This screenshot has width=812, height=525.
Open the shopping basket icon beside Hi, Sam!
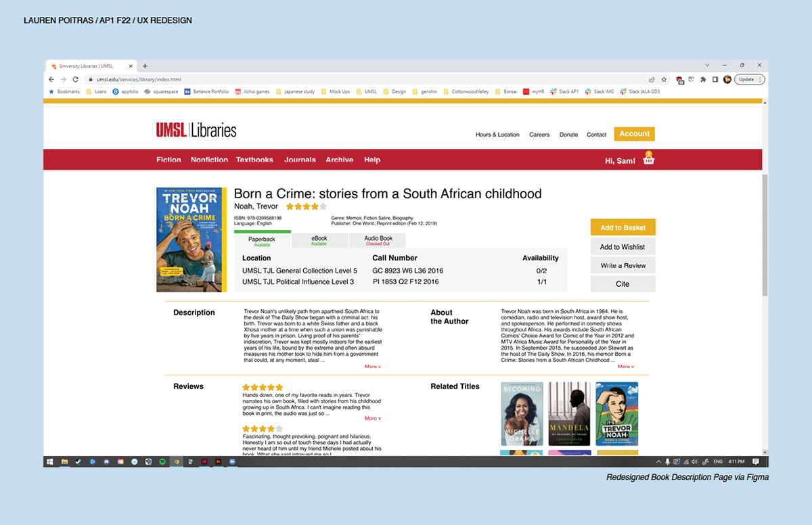pyautogui.click(x=648, y=159)
